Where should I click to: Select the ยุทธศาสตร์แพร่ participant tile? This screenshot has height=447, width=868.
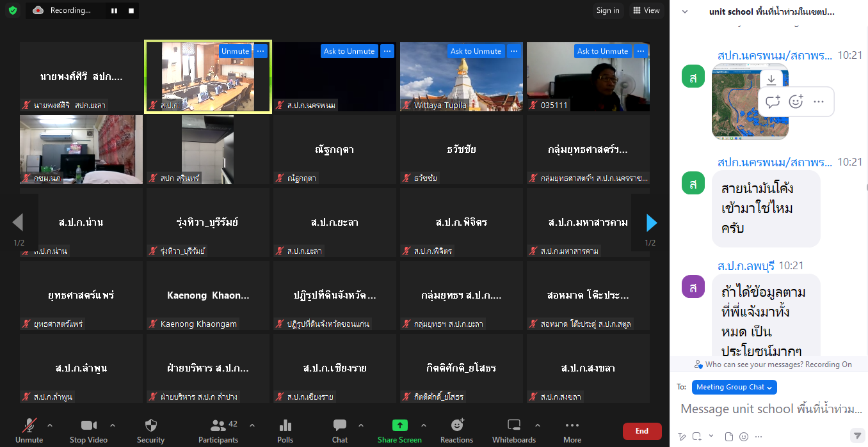81,295
